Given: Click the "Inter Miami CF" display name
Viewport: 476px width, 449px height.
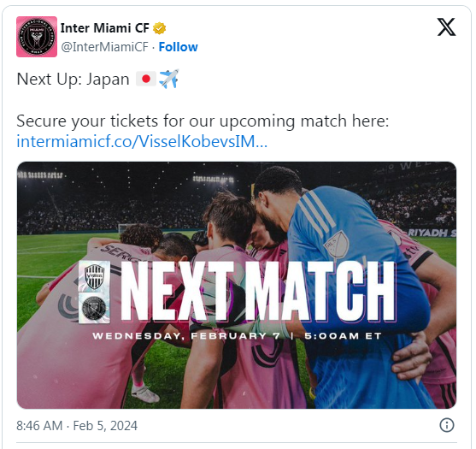Looking at the screenshot, I should tap(105, 28).
